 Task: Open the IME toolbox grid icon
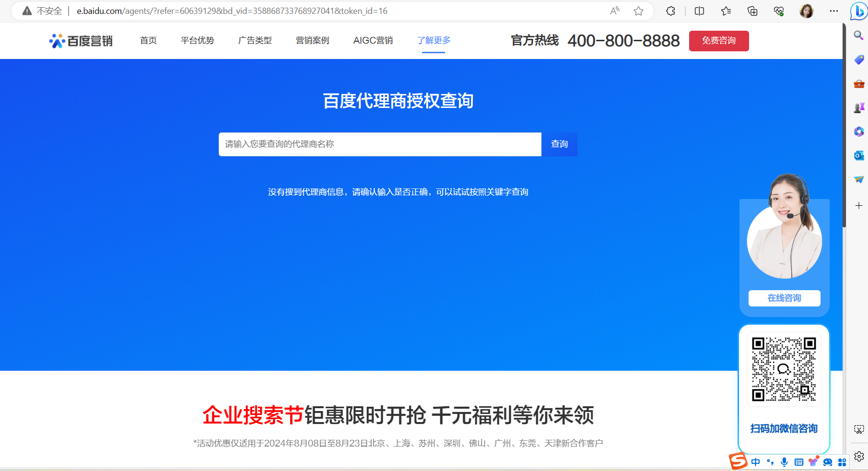coord(842,462)
